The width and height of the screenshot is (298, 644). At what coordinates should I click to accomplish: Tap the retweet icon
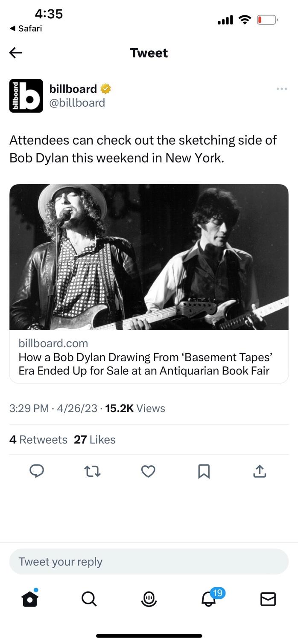[92, 471]
